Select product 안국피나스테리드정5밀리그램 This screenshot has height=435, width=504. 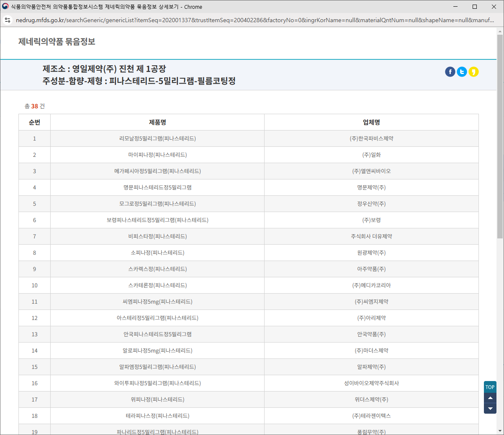tap(157, 334)
